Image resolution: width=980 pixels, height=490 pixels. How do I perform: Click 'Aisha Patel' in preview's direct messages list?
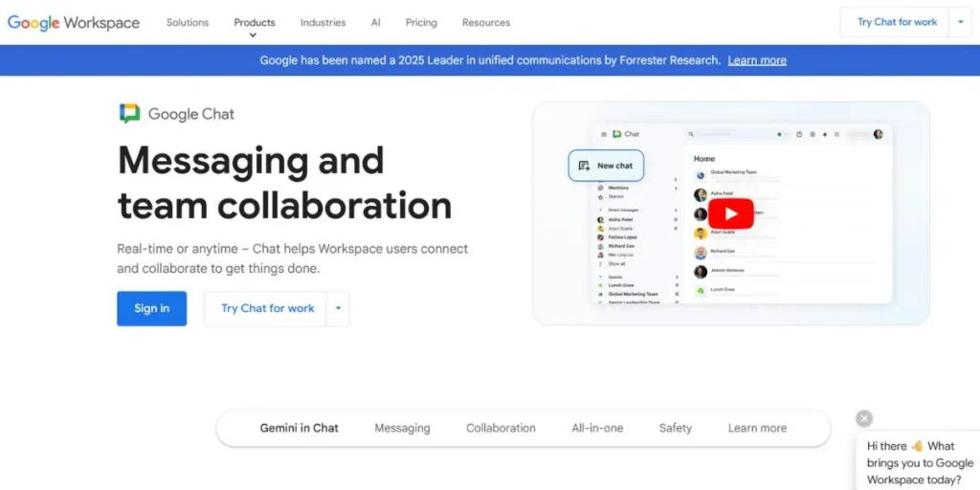tap(620, 220)
